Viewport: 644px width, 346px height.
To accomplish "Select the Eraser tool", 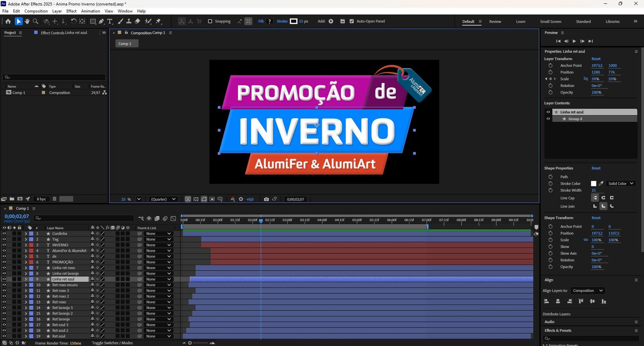I will click(137, 21).
